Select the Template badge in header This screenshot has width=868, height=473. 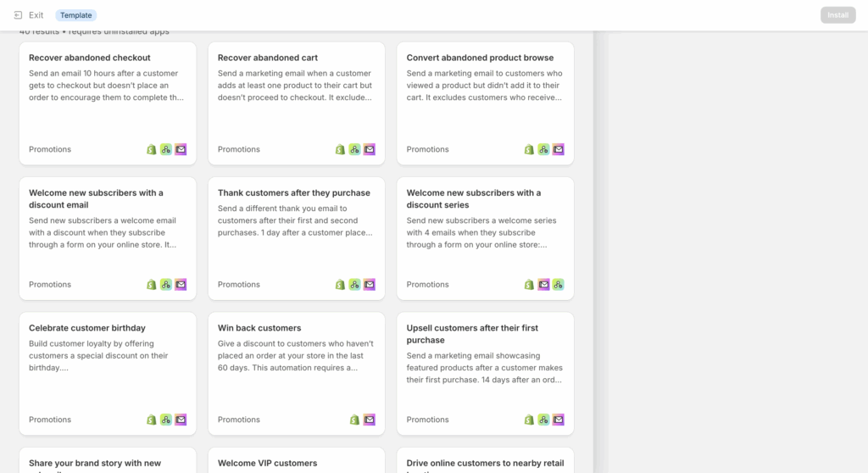pyautogui.click(x=75, y=15)
